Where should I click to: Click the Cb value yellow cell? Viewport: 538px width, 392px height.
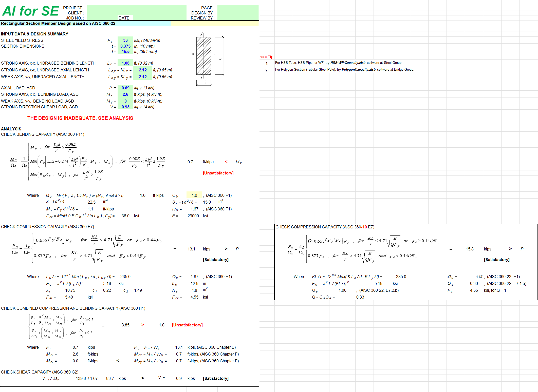(194, 195)
